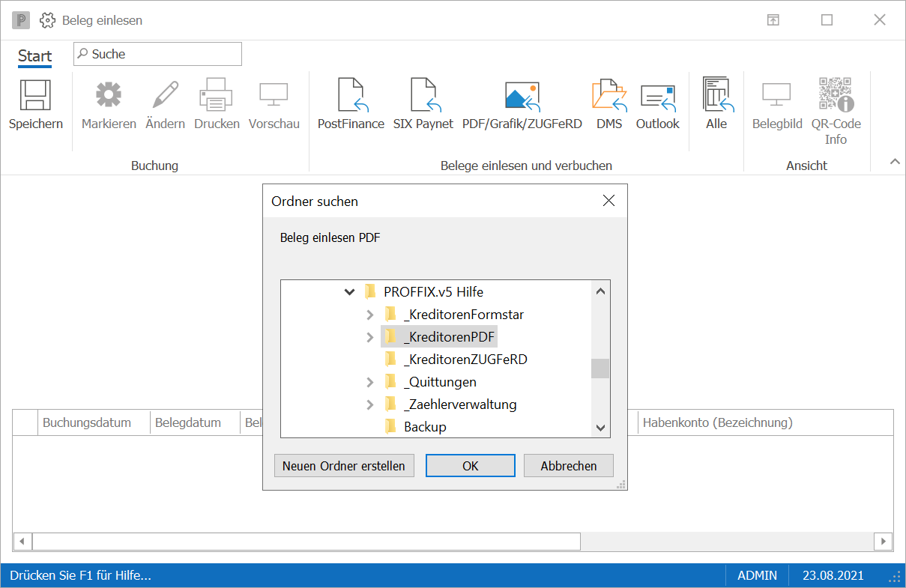Viewport: 906px width, 588px height.
Task: Click the table horizontal scroll right arrow
Action: pyautogui.click(x=884, y=541)
